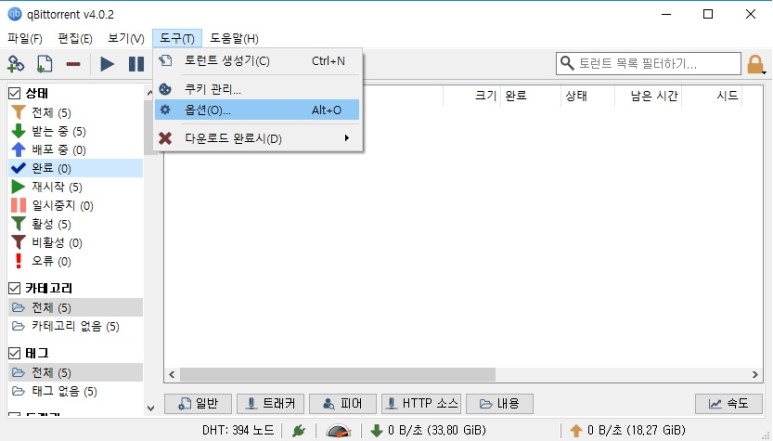The image size is (773, 441).
Task: Select 태그 없음 (5)
Action: (75, 391)
